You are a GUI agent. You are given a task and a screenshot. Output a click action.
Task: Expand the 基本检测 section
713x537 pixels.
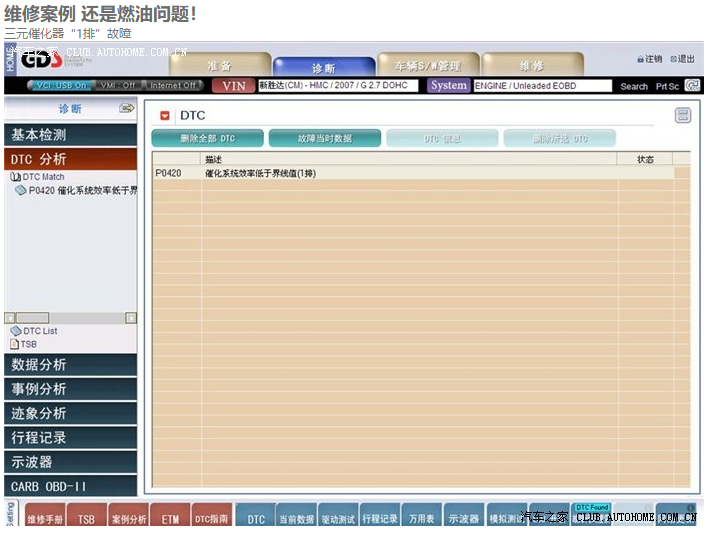pyautogui.click(x=70, y=134)
